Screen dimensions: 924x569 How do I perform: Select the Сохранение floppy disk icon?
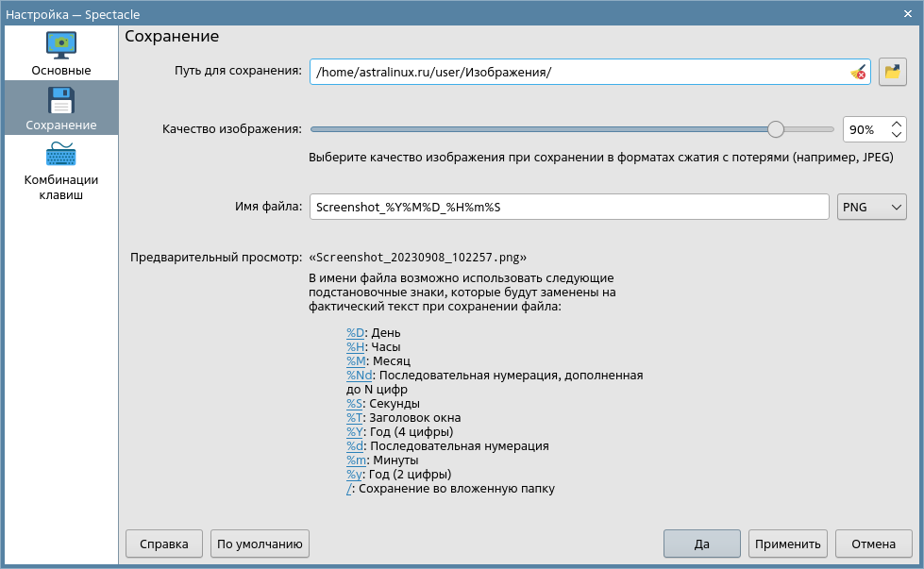[x=61, y=100]
